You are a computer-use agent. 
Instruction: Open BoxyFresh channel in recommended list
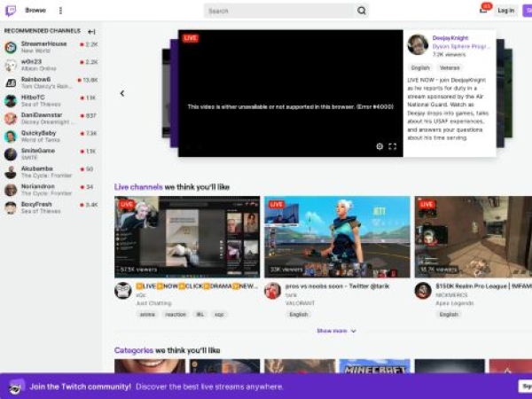point(51,207)
